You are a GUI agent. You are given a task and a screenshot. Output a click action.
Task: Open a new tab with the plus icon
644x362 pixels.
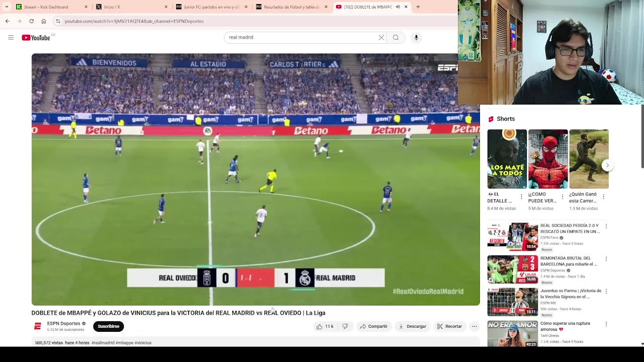pos(418,7)
